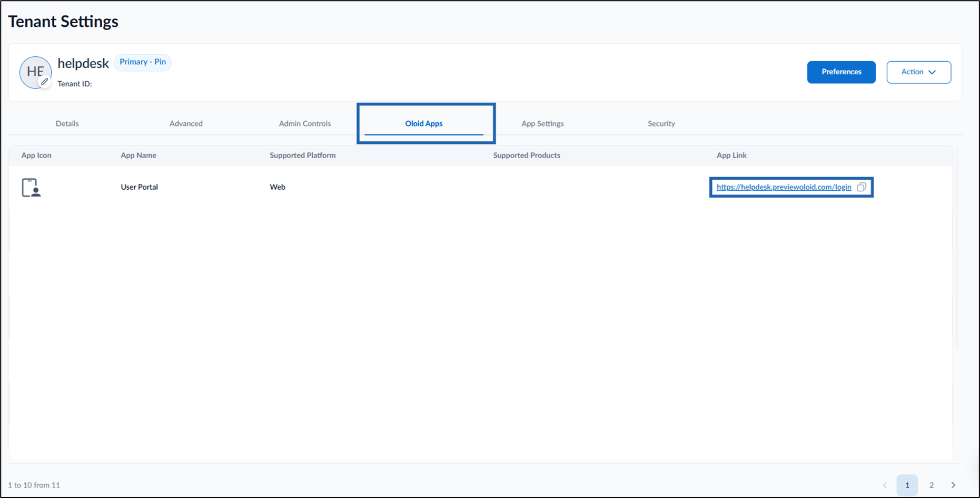Click the App Icon column header

(36, 155)
